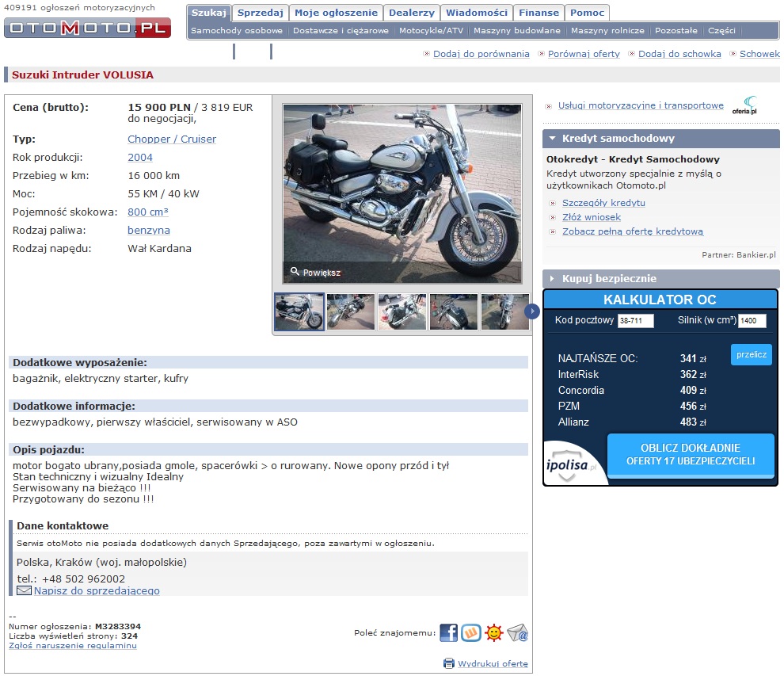Image resolution: width=784 pixels, height=676 pixels.
Task: Choose the Maszyny budowlane category
Action: coord(517,31)
